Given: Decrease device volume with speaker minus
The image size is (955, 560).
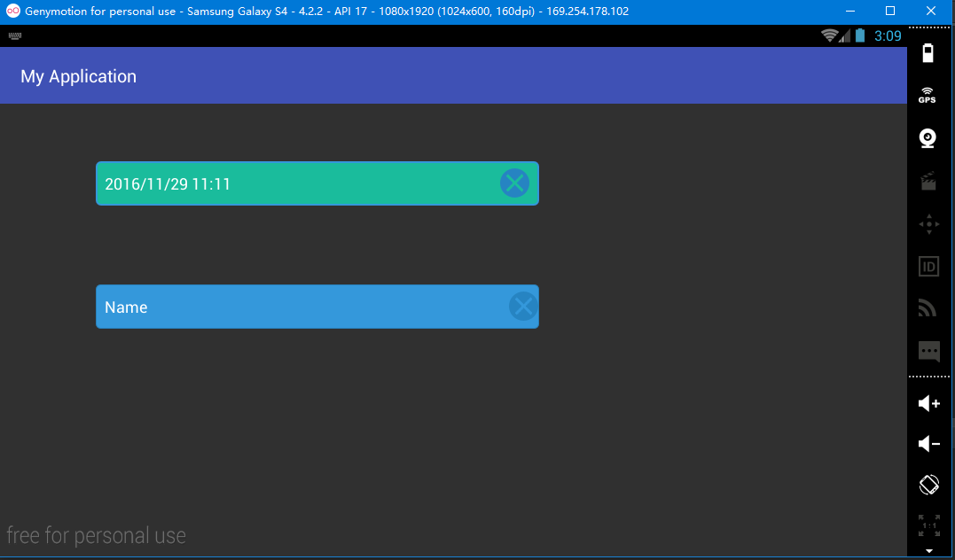Looking at the screenshot, I should (x=928, y=444).
